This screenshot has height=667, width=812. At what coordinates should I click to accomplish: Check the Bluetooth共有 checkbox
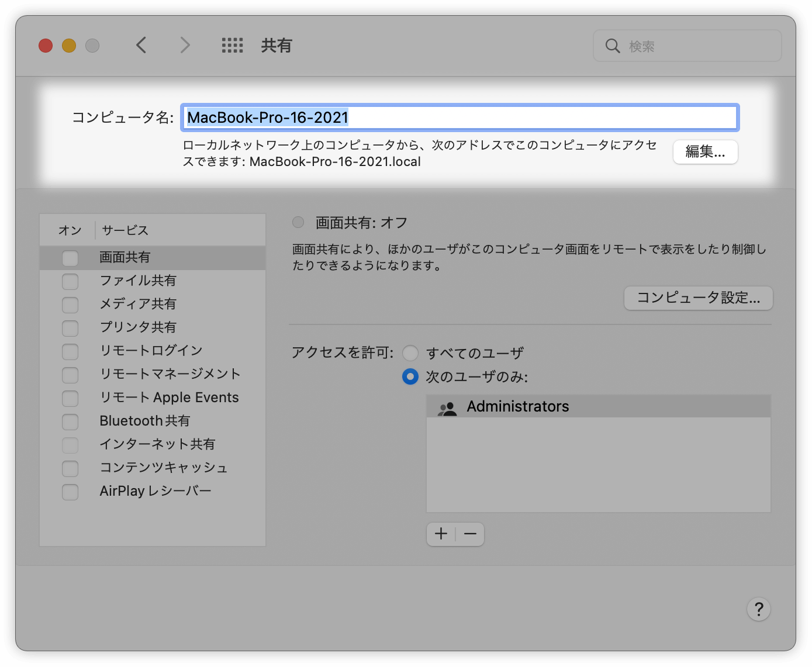tap(70, 421)
